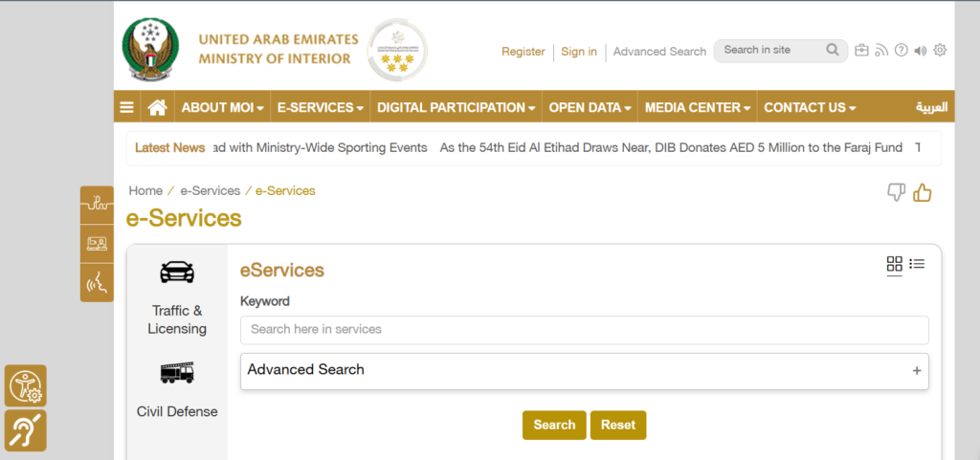980x460 pixels.
Task: Click the gray e-Services breadcrumb link
Action: 210,191
